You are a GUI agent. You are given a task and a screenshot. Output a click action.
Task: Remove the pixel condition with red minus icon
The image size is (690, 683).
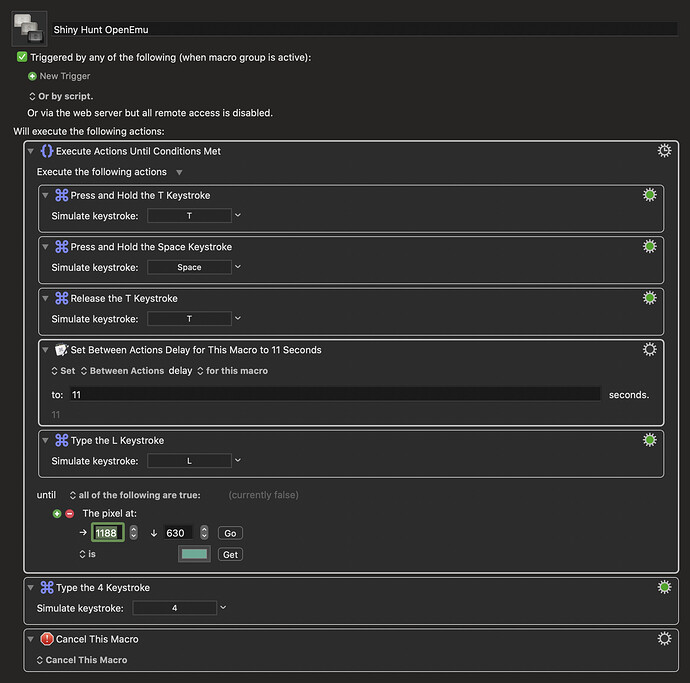[x=70, y=514]
